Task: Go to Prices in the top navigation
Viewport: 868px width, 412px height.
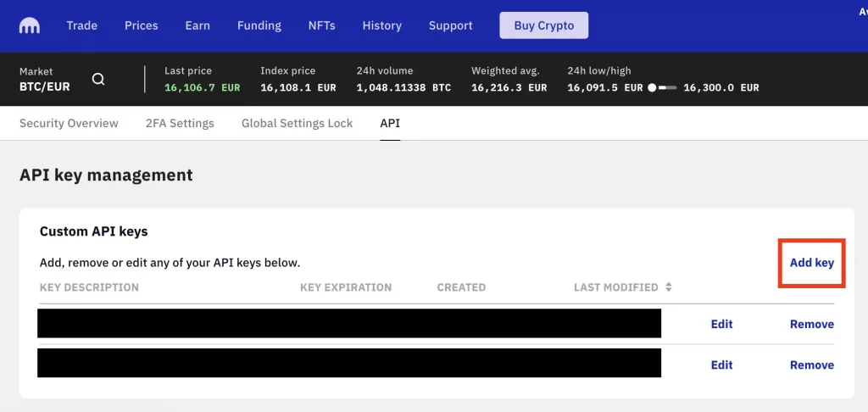Action: tap(142, 25)
